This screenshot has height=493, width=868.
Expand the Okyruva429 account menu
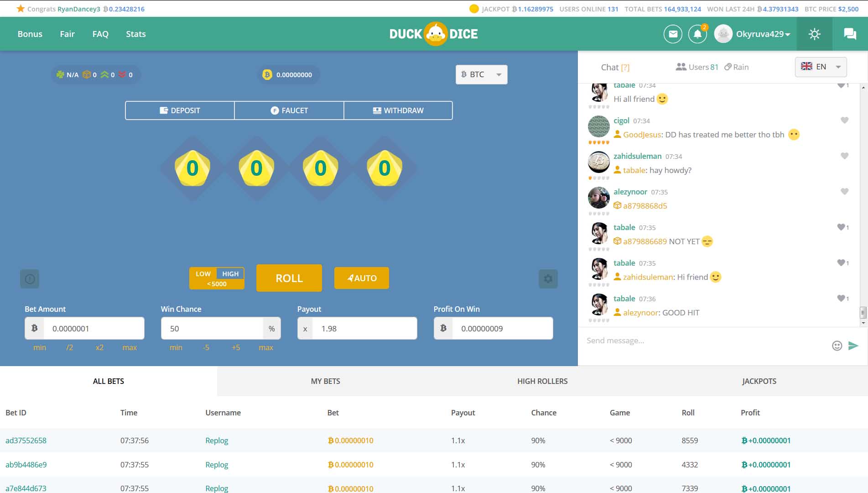click(x=763, y=34)
